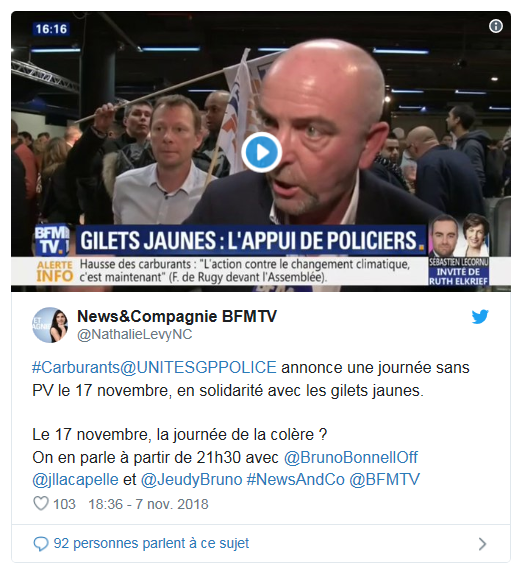Visit the @NathalieLevyNC handle

135,334
